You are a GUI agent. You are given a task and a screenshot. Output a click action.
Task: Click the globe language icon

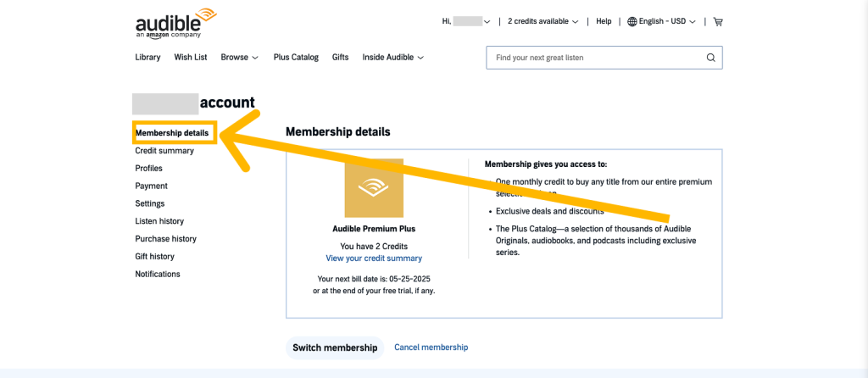click(632, 21)
